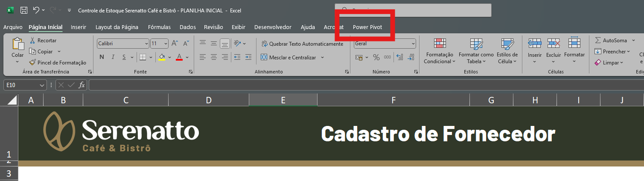Apply yellow fill color
Image resolution: width=644 pixels, height=181 pixels.
pos(162,57)
